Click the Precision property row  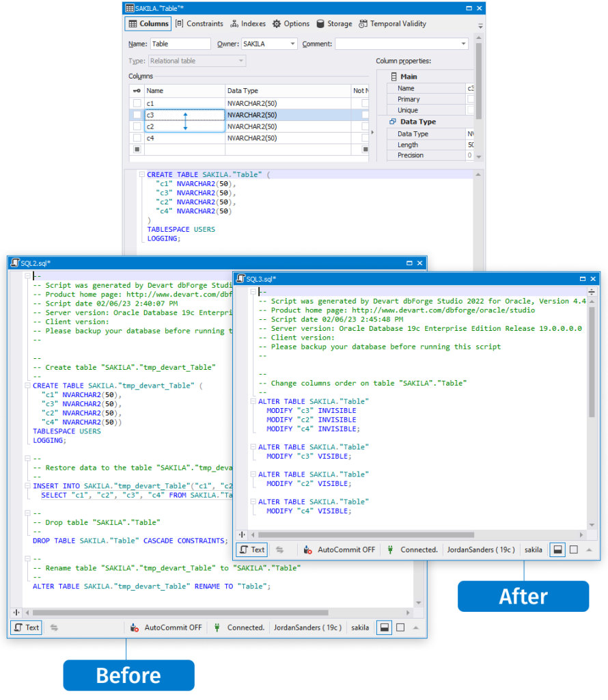tap(430, 155)
